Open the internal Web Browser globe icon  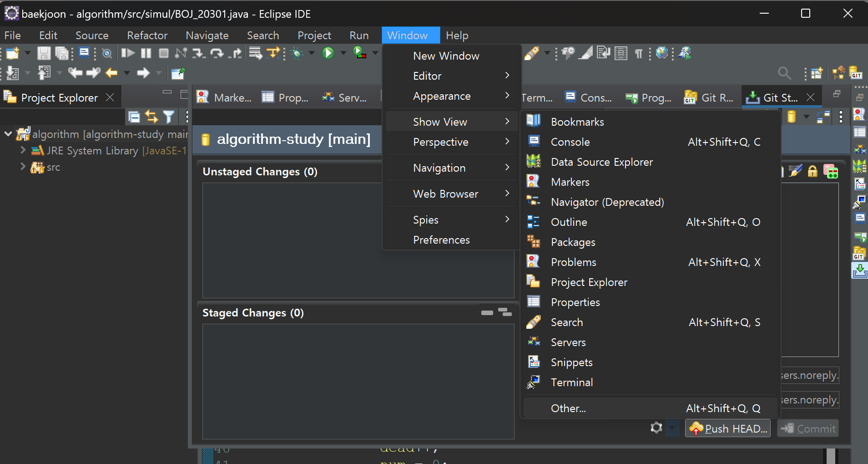pos(662,53)
